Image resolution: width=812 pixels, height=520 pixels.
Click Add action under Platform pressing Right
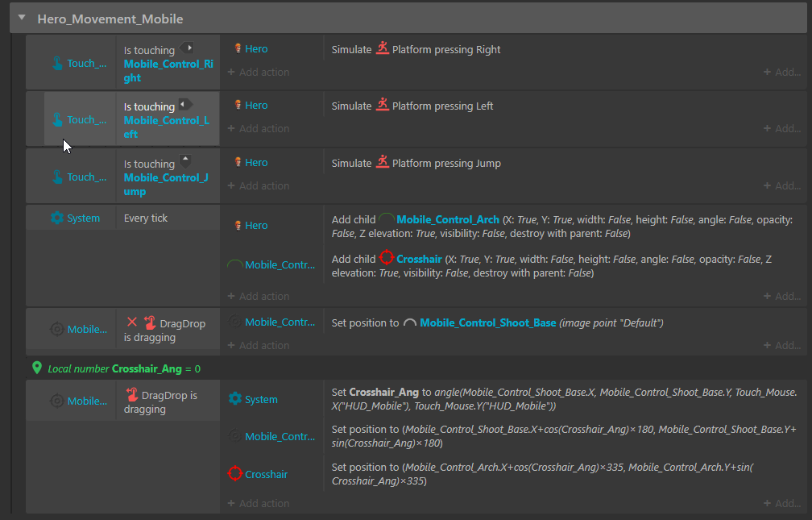(259, 72)
